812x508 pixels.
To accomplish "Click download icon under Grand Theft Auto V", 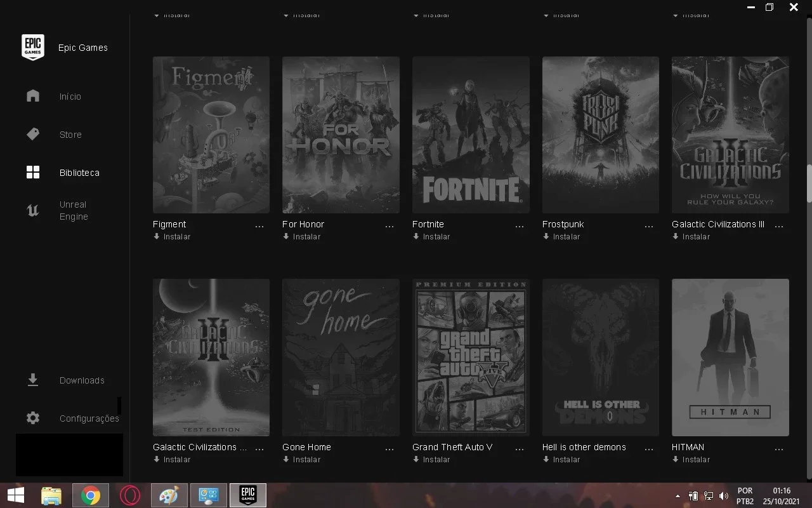I will pyautogui.click(x=416, y=459).
